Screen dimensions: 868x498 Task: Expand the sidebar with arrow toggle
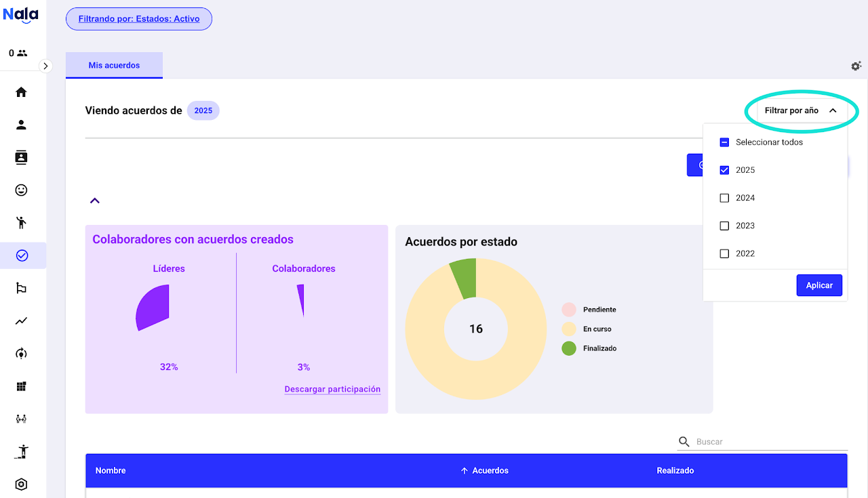point(45,66)
